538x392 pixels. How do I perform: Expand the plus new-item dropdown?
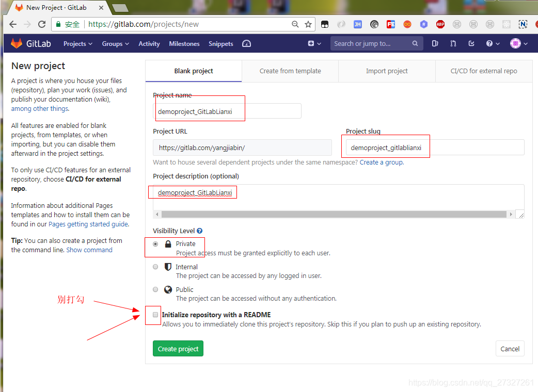314,43
